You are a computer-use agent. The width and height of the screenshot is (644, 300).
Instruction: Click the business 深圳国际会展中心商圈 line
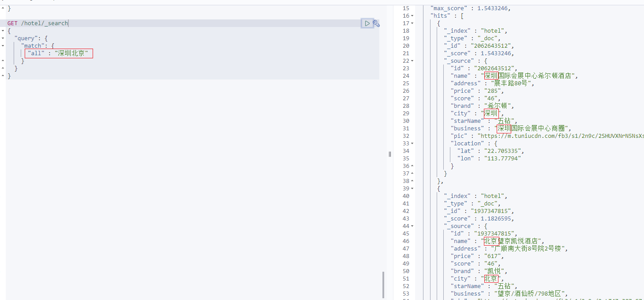pos(511,129)
